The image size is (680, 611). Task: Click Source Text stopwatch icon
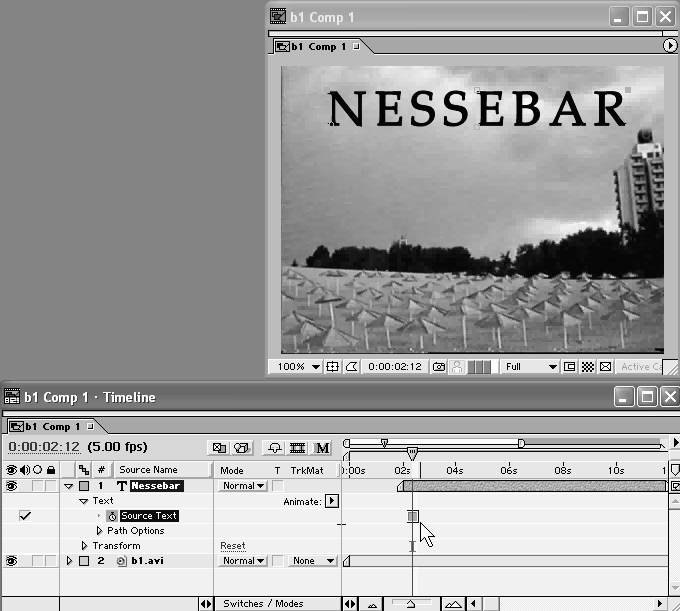[113, 516]
